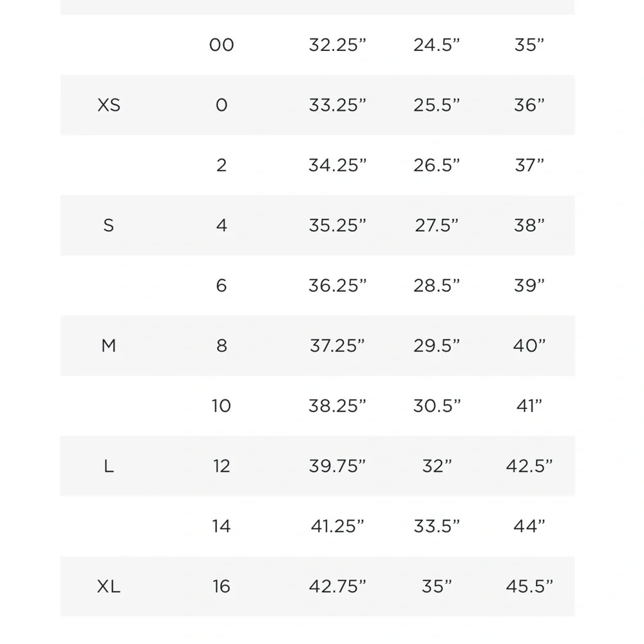The image size is (644, 644).
Task: Select the 32.25" measurement
Action: (x=337, y=45)
